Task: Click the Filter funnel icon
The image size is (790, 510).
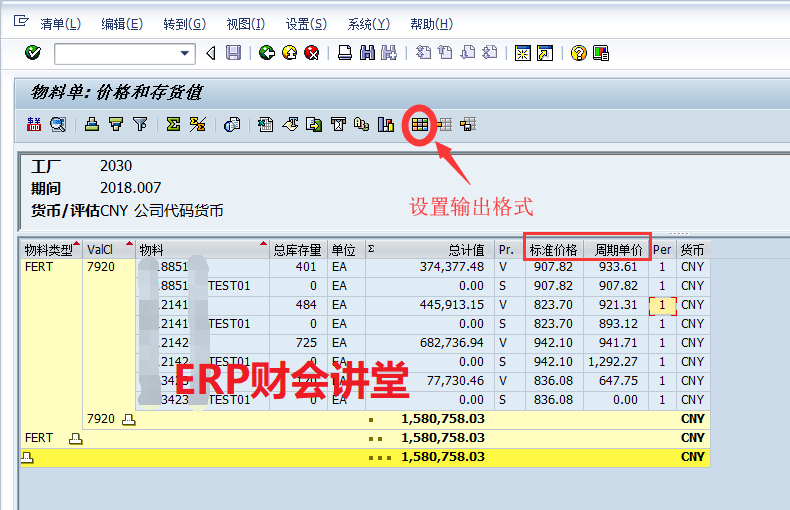Action: (x=140, y=125)
